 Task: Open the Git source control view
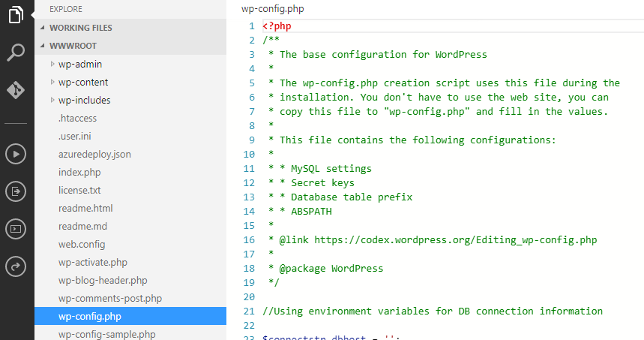pyautogui.click(x=16, y=91)
